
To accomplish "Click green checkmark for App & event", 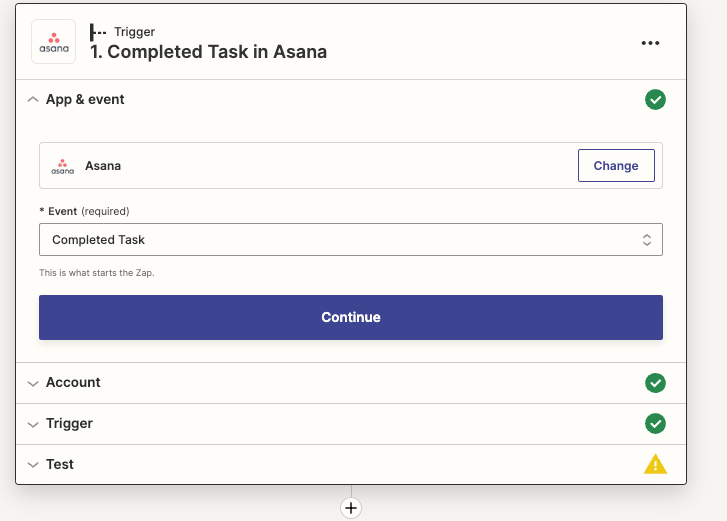I will [655, 100].
